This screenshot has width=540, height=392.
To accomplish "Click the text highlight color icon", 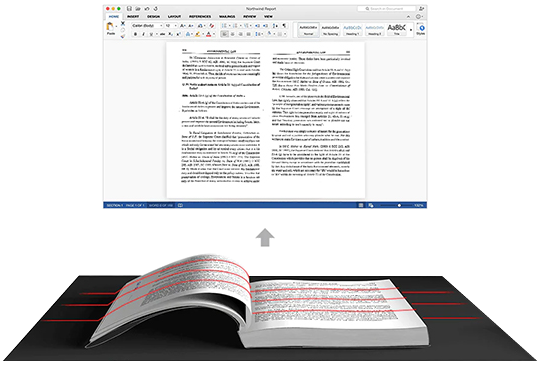I will click(x=198, y=34).
